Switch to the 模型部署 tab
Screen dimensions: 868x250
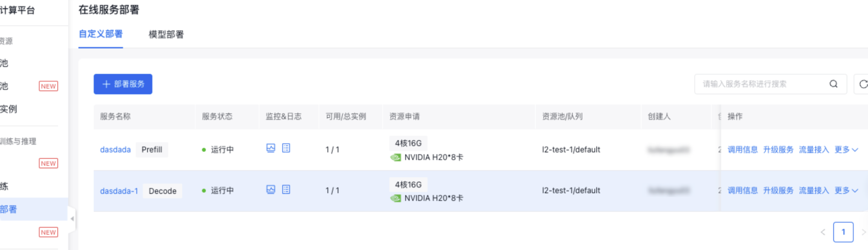tap(166, 34)
